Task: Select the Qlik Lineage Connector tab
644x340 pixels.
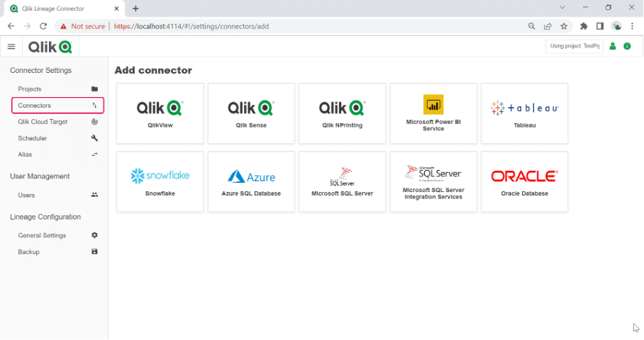Action: pyautogui.click(x=65, y=8)
